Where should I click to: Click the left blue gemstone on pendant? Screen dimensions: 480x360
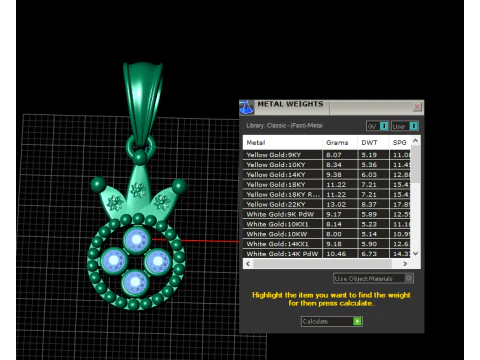(114, 260)
